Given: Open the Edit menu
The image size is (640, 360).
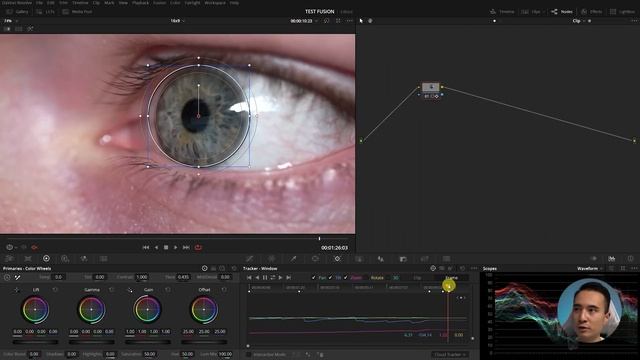Looking at the screenshot, I should coord(51,3).
